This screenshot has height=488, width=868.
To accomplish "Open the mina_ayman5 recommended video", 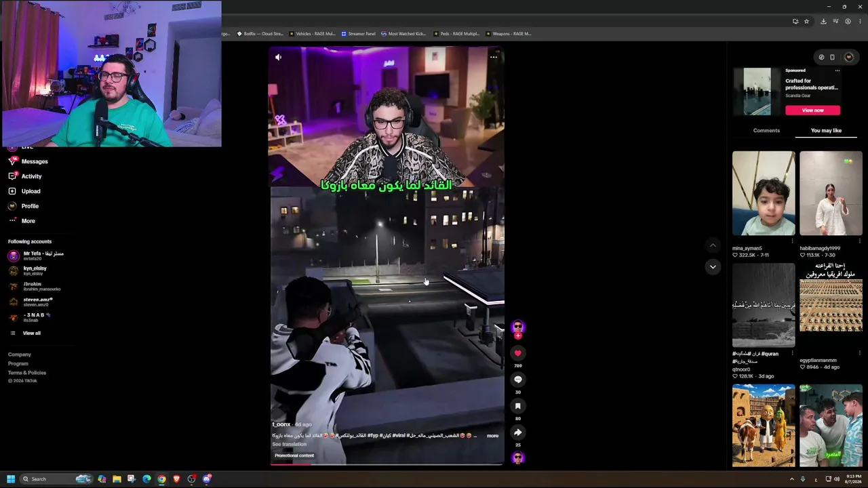I will [764, 193].
